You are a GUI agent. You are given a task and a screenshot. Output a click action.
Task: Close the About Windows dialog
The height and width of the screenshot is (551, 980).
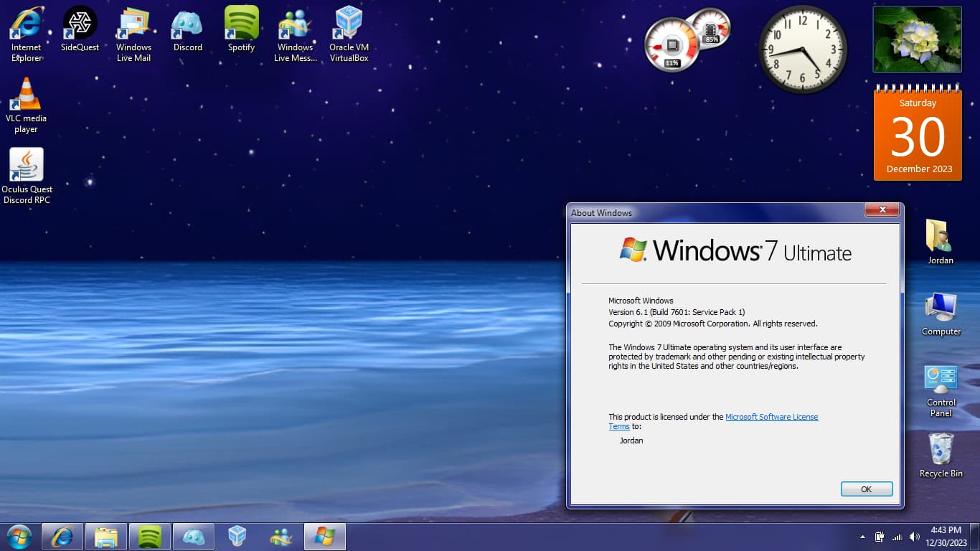(x=882, y=209)
